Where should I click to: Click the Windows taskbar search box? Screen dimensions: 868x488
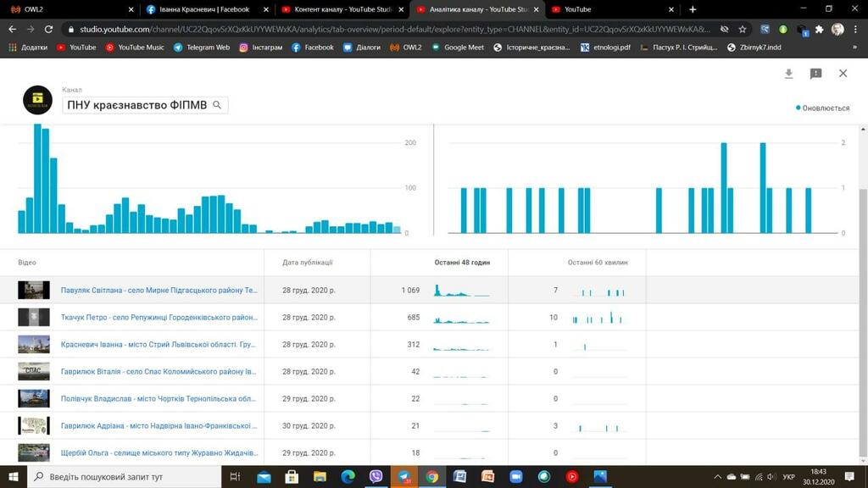(127, 477)
